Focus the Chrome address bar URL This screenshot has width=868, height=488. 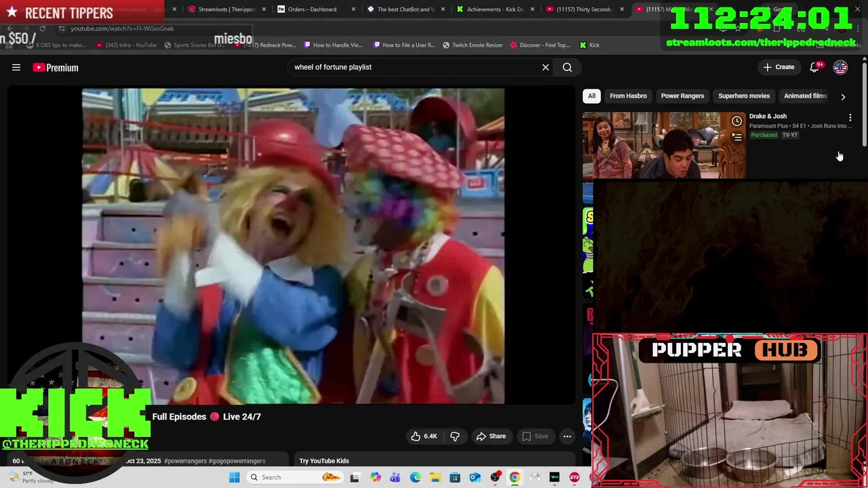[x=122, y=28]
